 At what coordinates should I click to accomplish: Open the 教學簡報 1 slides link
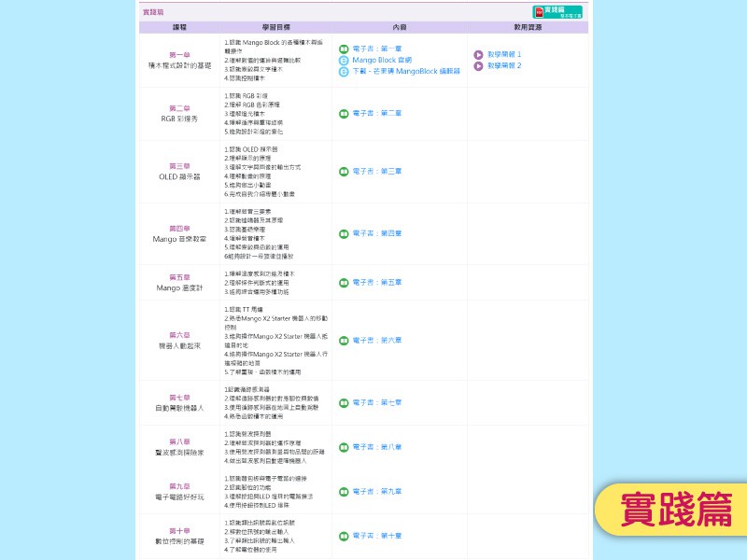504,55
